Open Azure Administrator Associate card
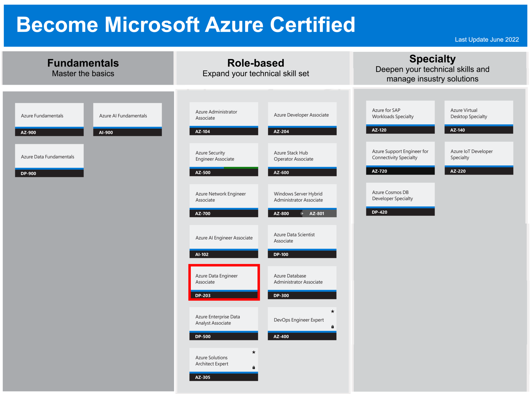 tap(224, 119)
